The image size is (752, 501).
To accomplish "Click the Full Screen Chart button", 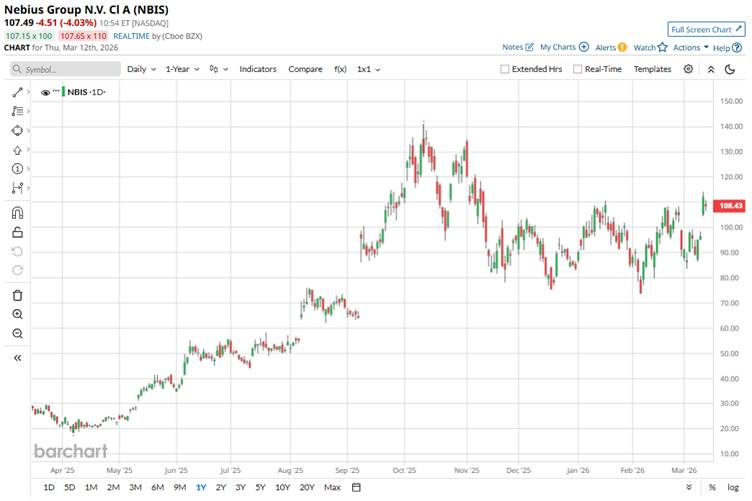I will [x=706, y=29].
